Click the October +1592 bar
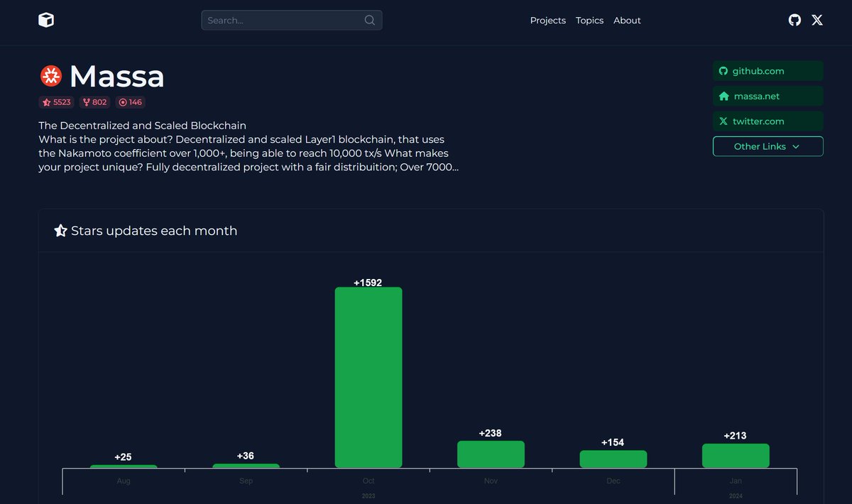The width and height of the screenshot is (852, 504). [x=368, y=377]
